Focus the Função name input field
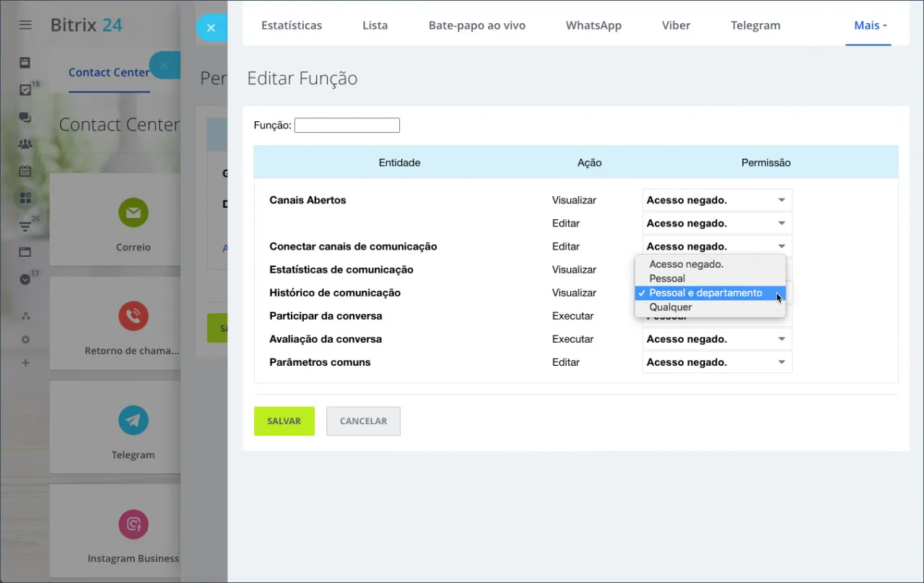 [x=347, y=126]
